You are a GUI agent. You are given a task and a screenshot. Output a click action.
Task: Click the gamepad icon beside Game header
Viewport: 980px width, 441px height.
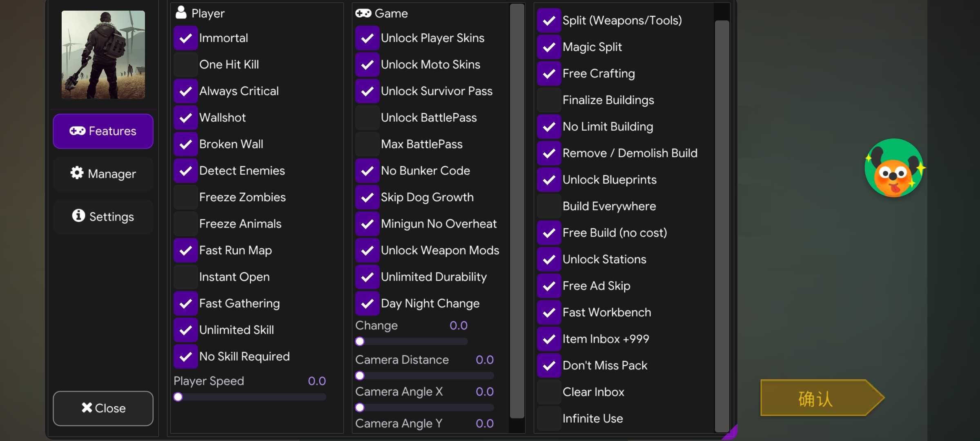(363, 13)
